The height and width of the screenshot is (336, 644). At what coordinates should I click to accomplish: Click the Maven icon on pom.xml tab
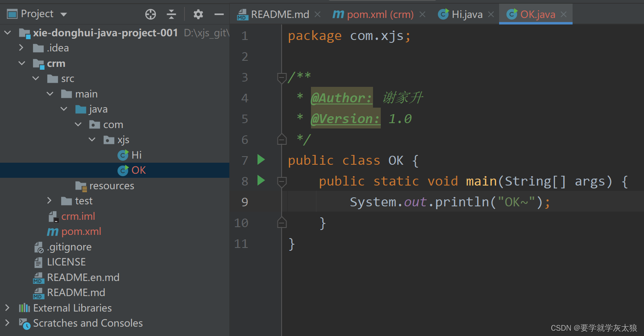338,14
